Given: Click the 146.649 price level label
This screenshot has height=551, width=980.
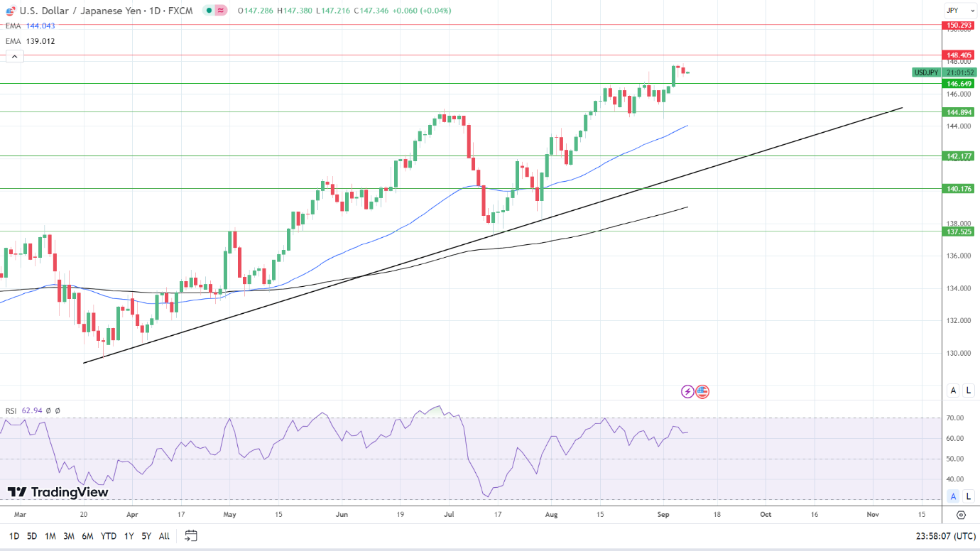Looking at the screenshot, I should click(959, 83).
